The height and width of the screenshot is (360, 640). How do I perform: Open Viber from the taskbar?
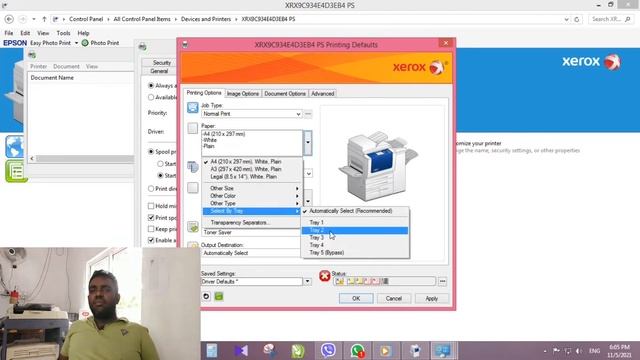tap(328, 351)
